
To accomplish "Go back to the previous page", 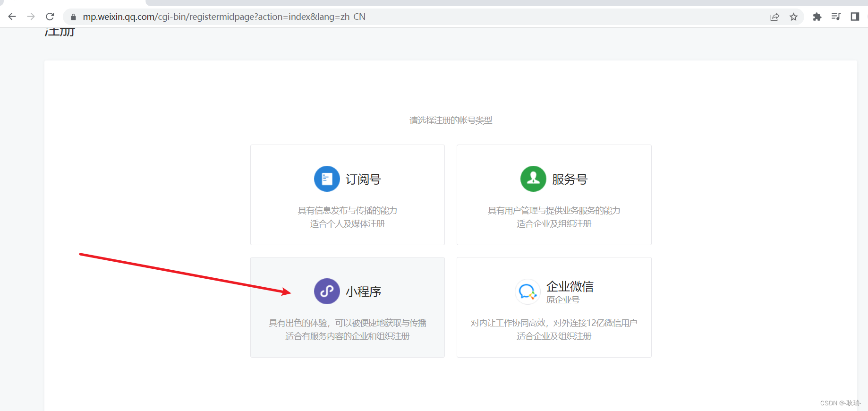I will tap(12, 17).
